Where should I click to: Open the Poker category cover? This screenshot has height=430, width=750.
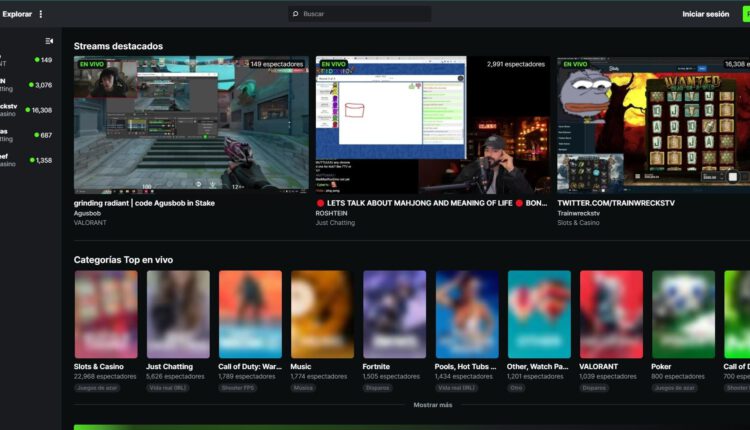pyautogui.click(x=684, y=314)
